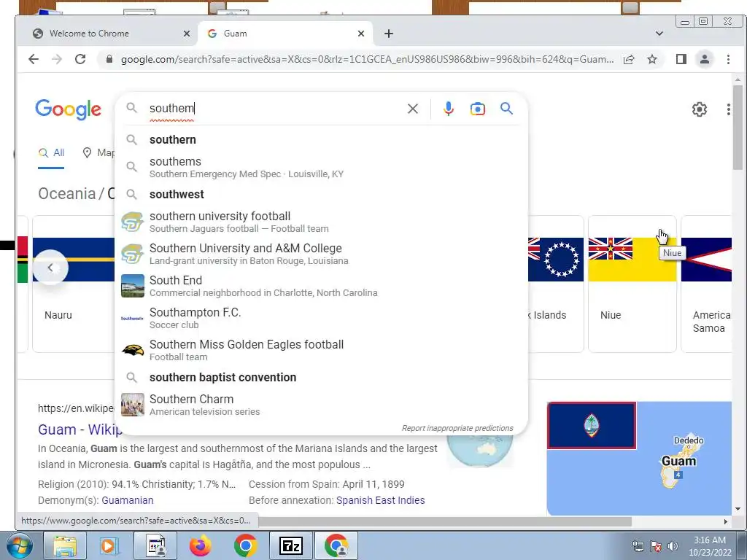Share this page icon in address bar
The width and height of the screenshot is (747, 560).
pyautogui.click(x=629, y=59)
